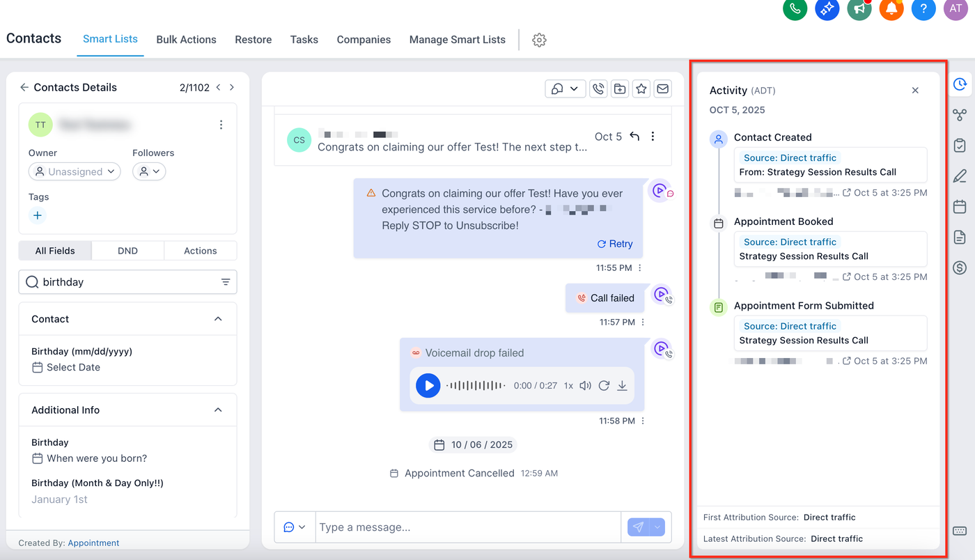
Task: Send the message with the send button
Action: pyautogui.click(x=639, y=527)
